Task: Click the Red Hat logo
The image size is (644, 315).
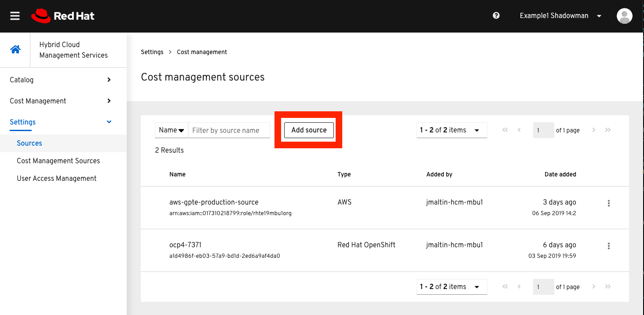Action: coord(63,16)
